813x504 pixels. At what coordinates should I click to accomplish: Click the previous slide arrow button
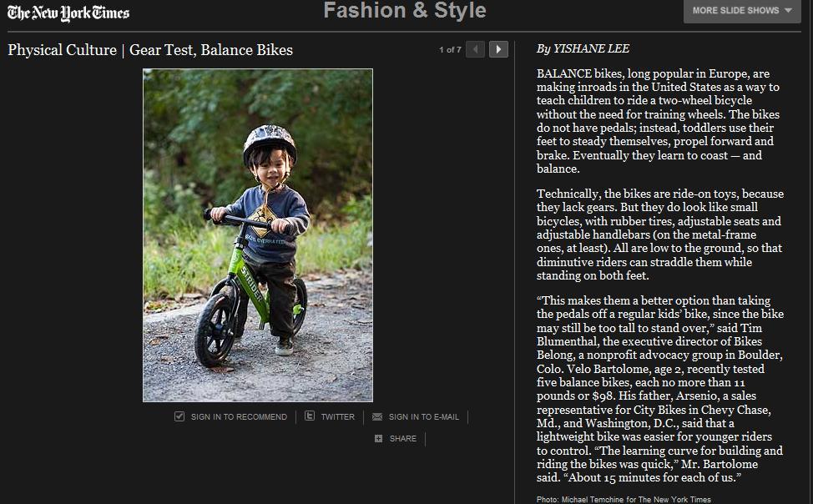coord(476,49)
